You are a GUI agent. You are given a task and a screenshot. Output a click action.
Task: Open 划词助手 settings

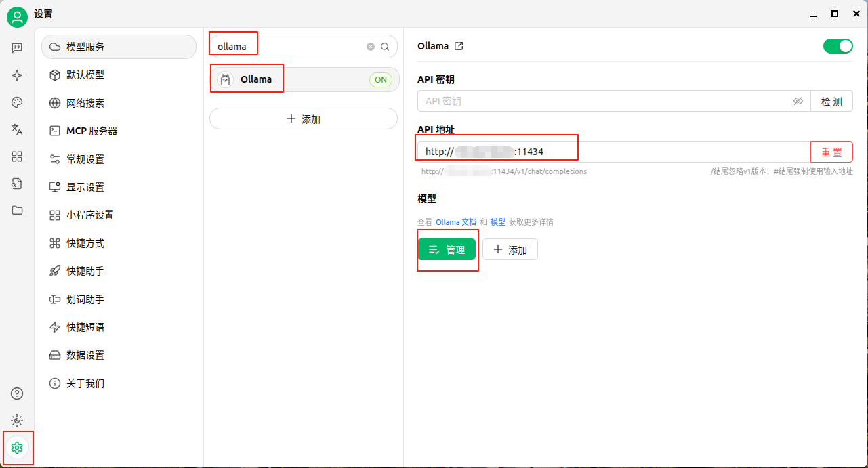[119, 299]
